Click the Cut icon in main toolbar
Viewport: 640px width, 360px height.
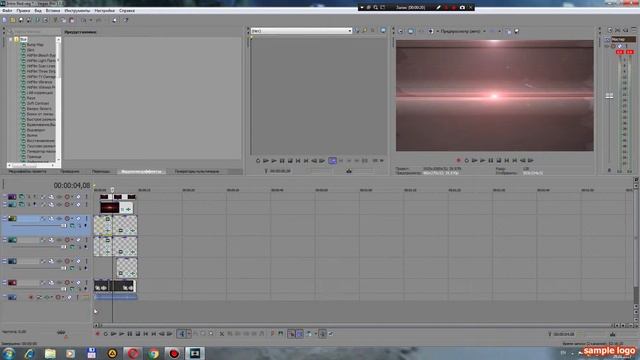tap(56, 20)
